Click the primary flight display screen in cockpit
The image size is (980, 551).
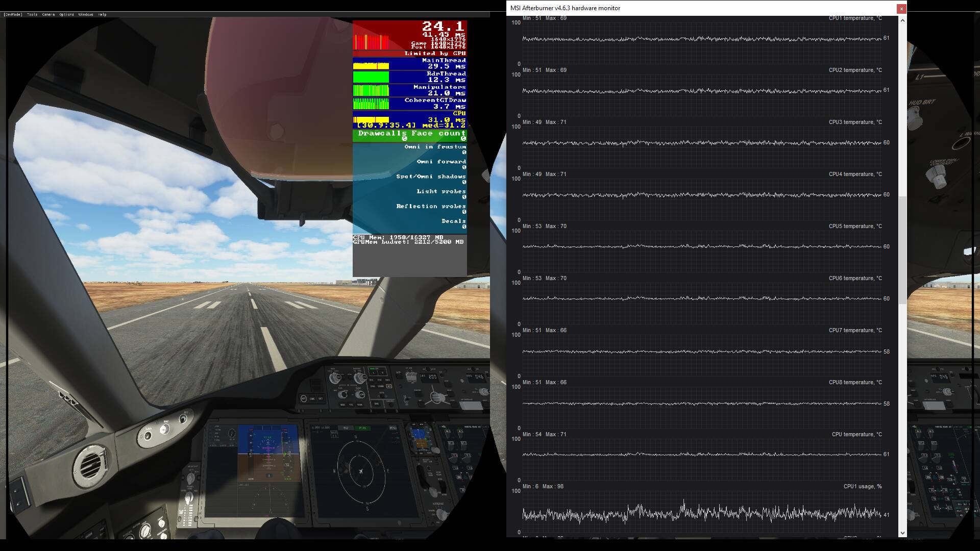(x=268, y=453)
